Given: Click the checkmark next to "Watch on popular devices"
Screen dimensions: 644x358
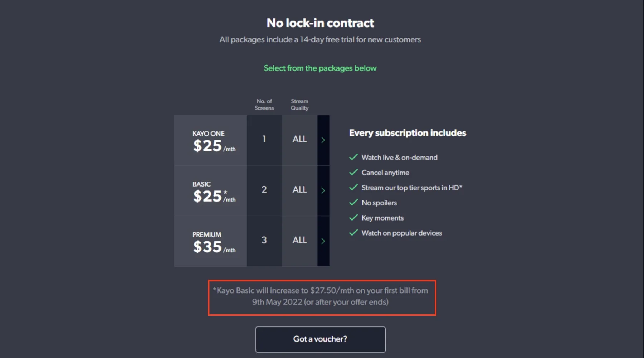Looking at the screenshot, I should click(353, 233).
